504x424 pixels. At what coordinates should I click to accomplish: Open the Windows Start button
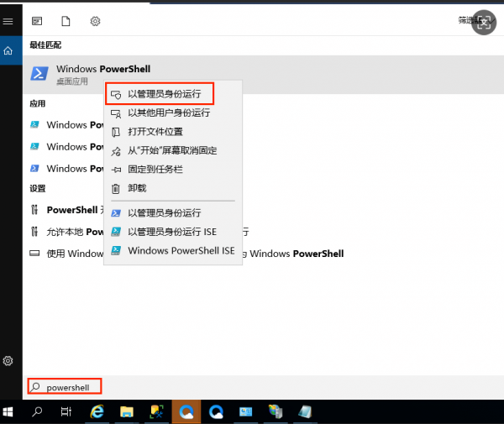[x=10, y=412]
